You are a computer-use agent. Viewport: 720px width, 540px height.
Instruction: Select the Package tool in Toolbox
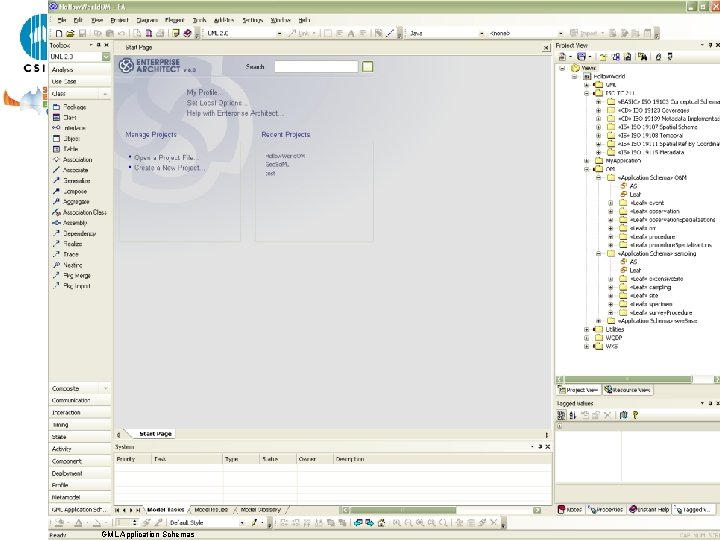[x=70, y=107]
